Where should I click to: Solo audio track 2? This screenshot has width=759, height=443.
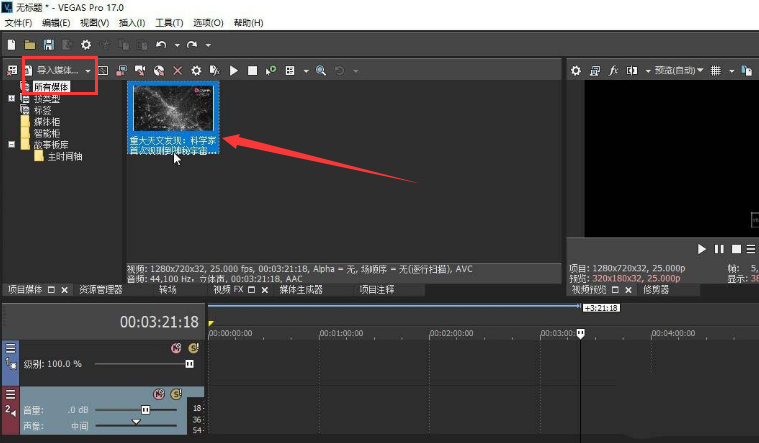pyautogui.click(x=176, y=394)
